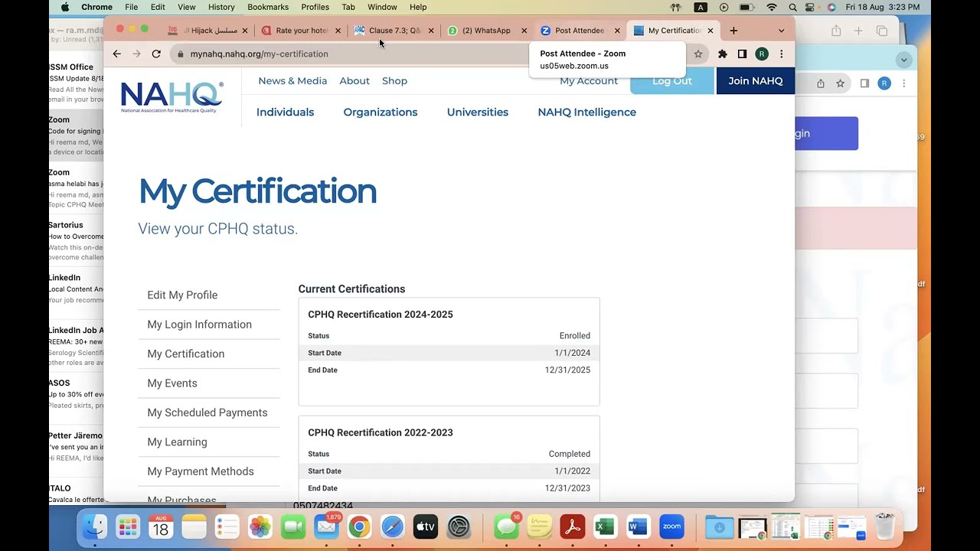This screenshot has height=551, width=980.
Task: Open Microsoft Excel from the dock
Action: coord(606,527)
